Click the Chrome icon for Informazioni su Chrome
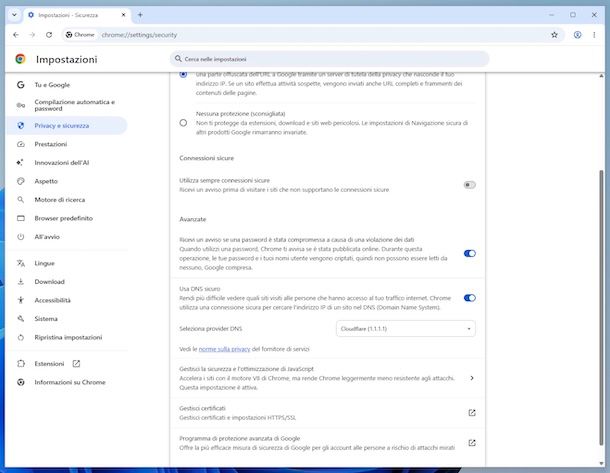The image size is (610, 473). click(x=21, y=382)
